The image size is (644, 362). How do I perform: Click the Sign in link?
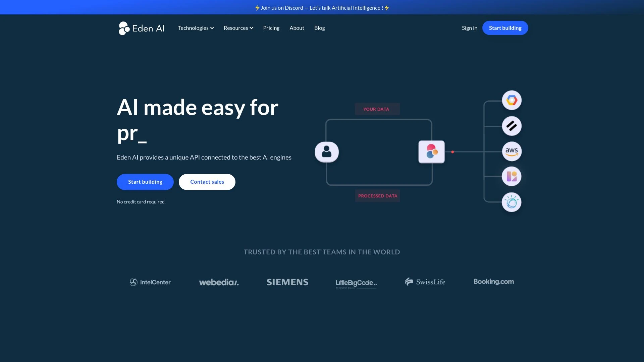[x=469, y=27]
